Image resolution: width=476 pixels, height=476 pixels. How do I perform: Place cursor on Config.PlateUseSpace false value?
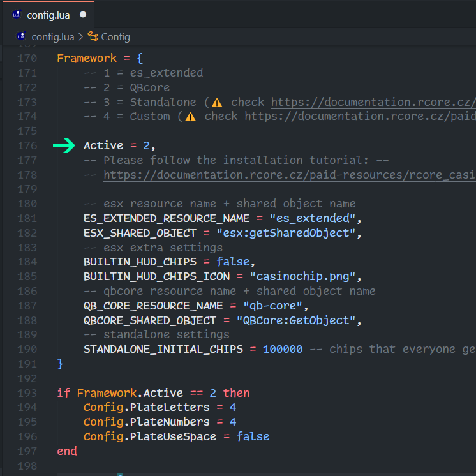click(x=253, y=436)
